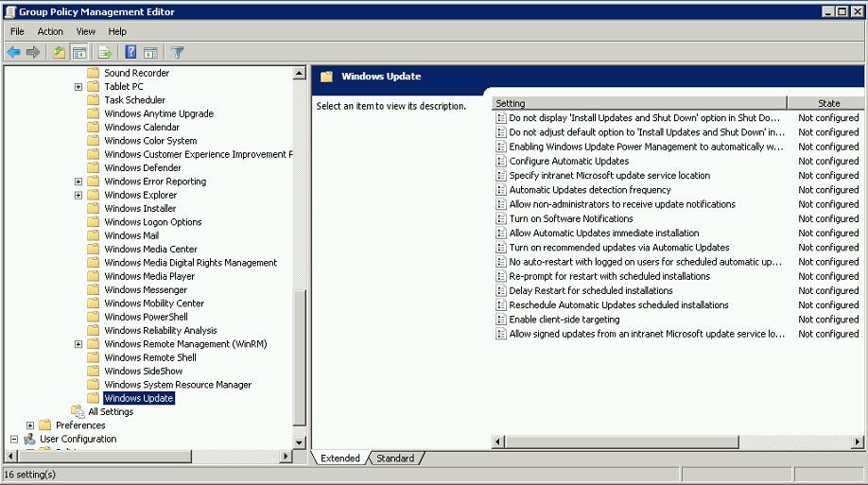The height and width of the screenshot is (485, 868).
Task: Click the Preferences folder icon
Action: click(x=45, y=425)
